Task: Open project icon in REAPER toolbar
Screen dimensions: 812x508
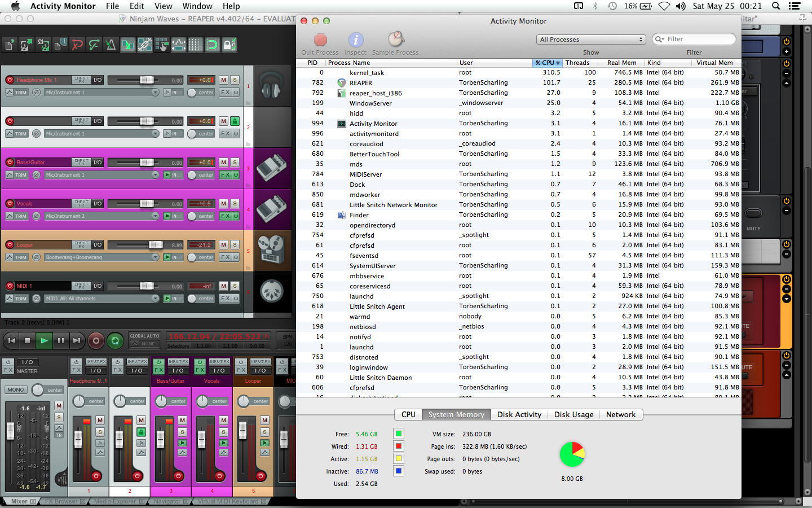Action: tap(27, 45)
